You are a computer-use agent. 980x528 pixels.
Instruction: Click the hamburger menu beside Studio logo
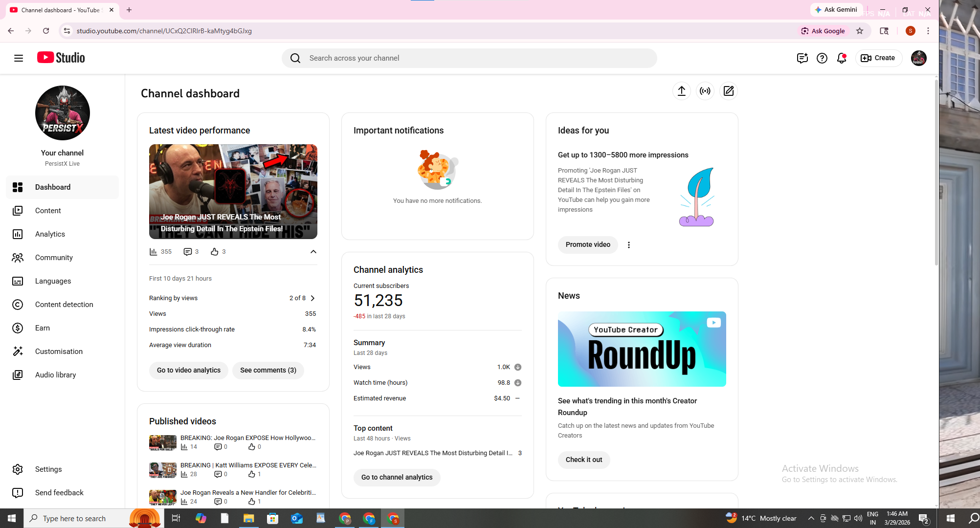tap(18, 58)
